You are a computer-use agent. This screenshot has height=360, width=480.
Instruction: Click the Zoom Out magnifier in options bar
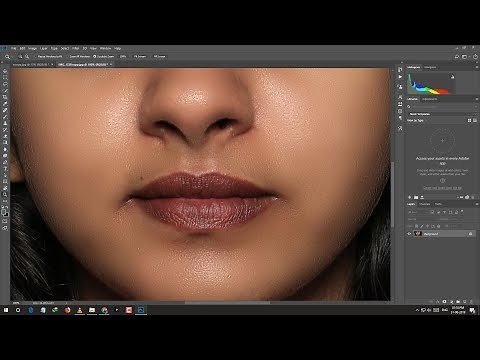tap(27, 57)
